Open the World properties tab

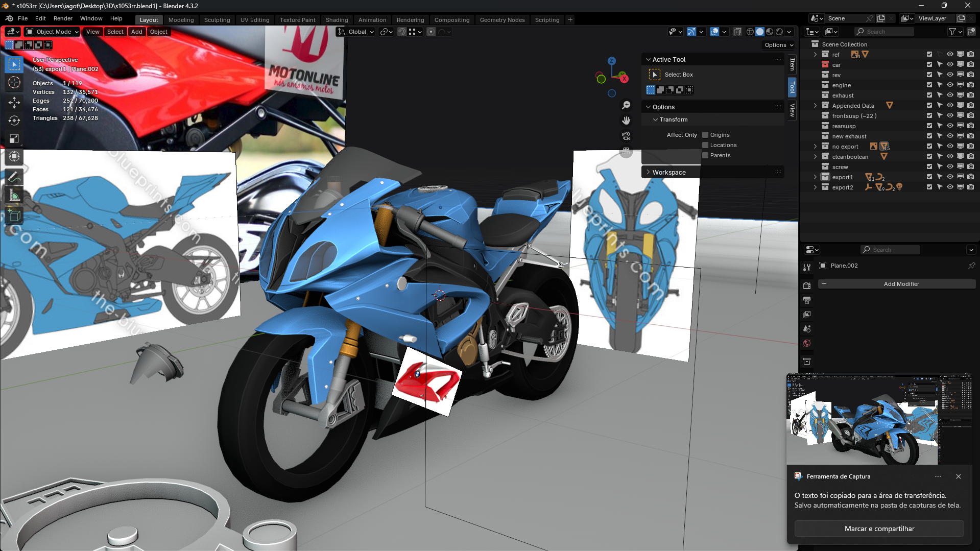click(807, 343)
